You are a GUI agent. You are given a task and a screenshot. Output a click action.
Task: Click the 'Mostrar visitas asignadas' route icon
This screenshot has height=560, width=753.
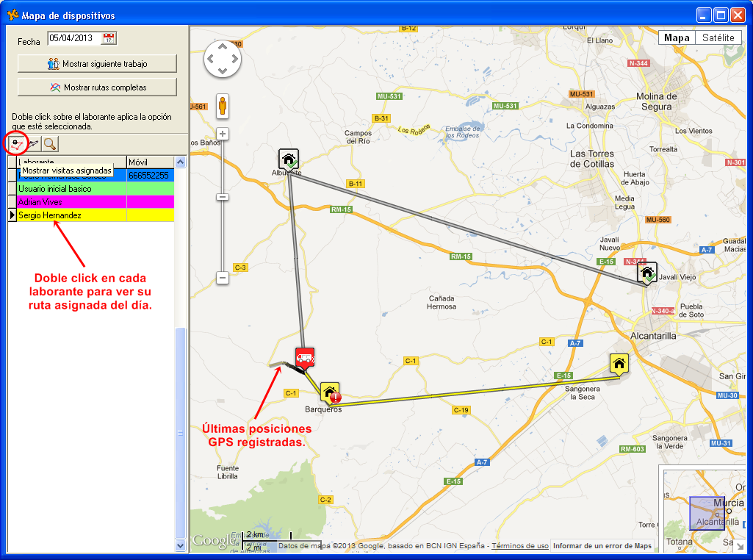click(x=16, y=143)
